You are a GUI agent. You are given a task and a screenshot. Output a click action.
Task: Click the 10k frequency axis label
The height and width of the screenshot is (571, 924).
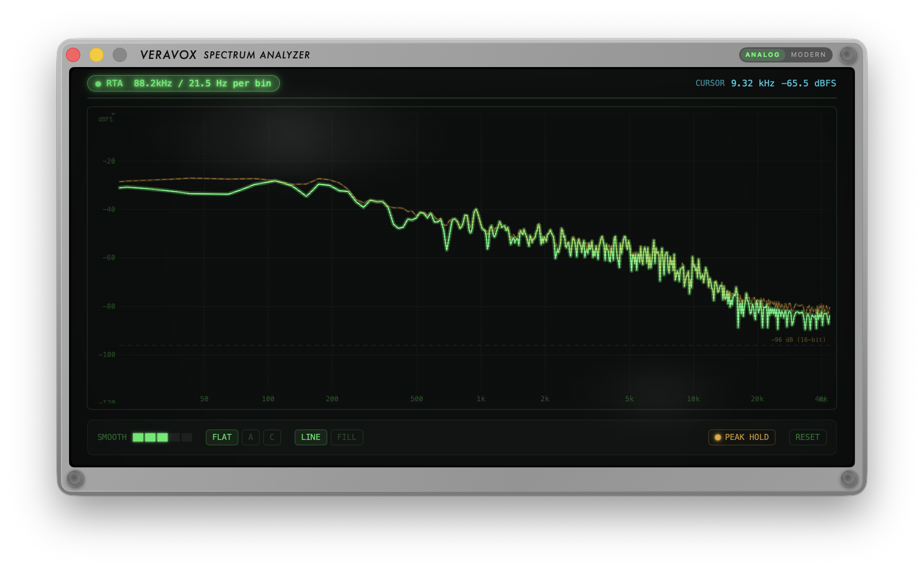pyautogui.click(x=693, y=399)
